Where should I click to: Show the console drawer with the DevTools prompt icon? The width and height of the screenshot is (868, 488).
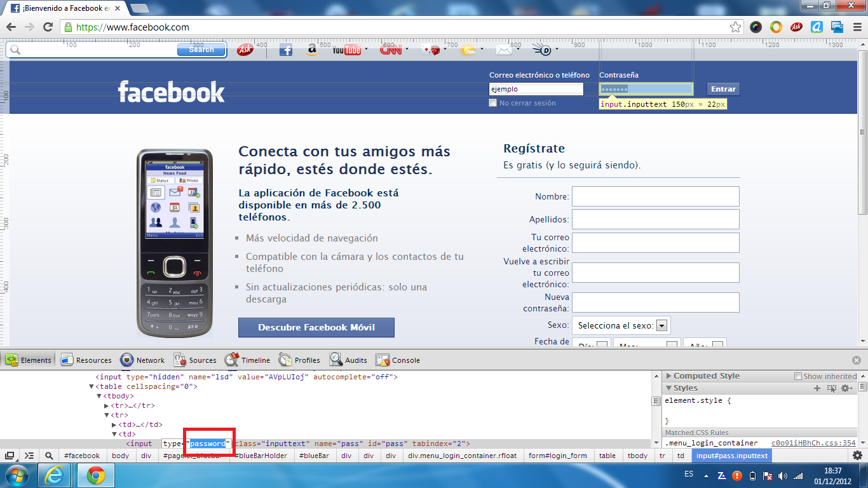point(29,456)
